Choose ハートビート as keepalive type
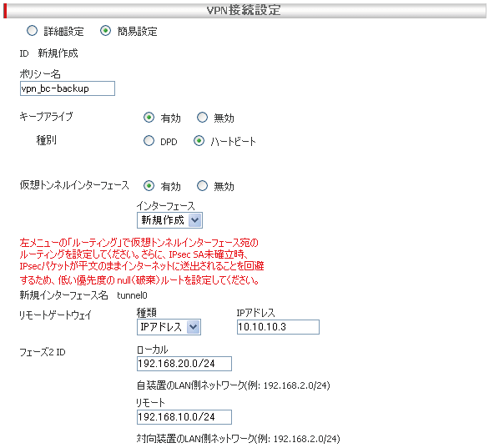Image resolution: width=489 pixels, height=448 pixels. [x=199, y=141]
